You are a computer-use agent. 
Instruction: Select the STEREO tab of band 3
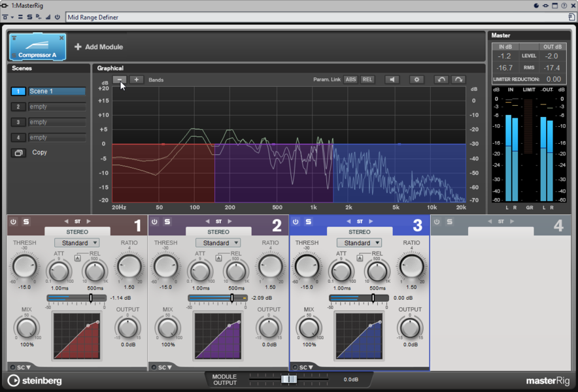(x=360, y=231)
